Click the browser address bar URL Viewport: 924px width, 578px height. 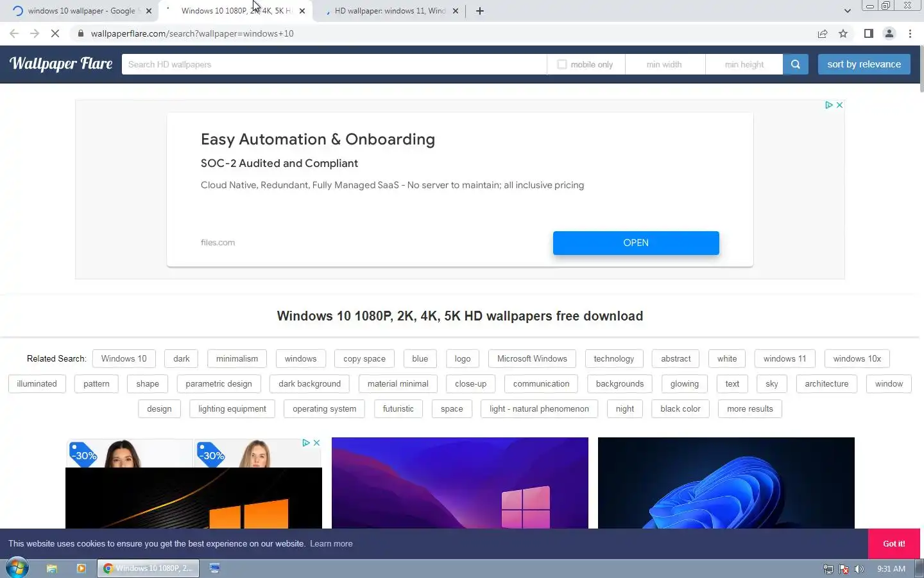point(193,33)
